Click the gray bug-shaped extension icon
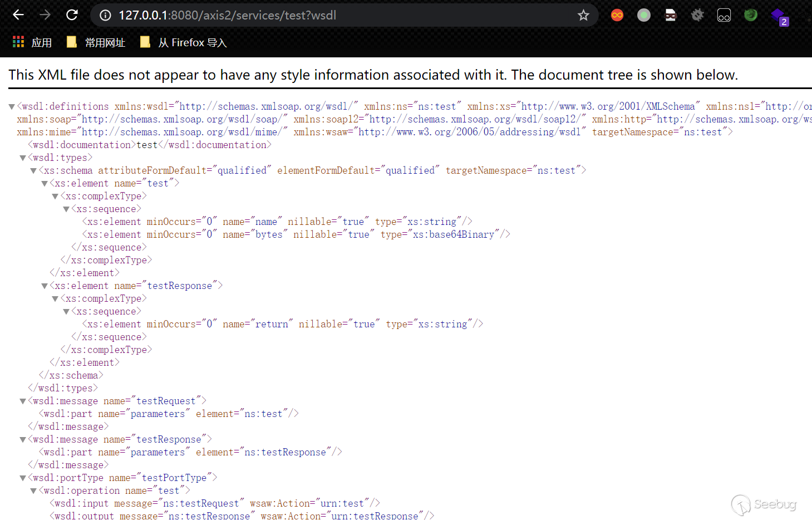Viewport: 812px width, 520px height. tap(697, 15)
